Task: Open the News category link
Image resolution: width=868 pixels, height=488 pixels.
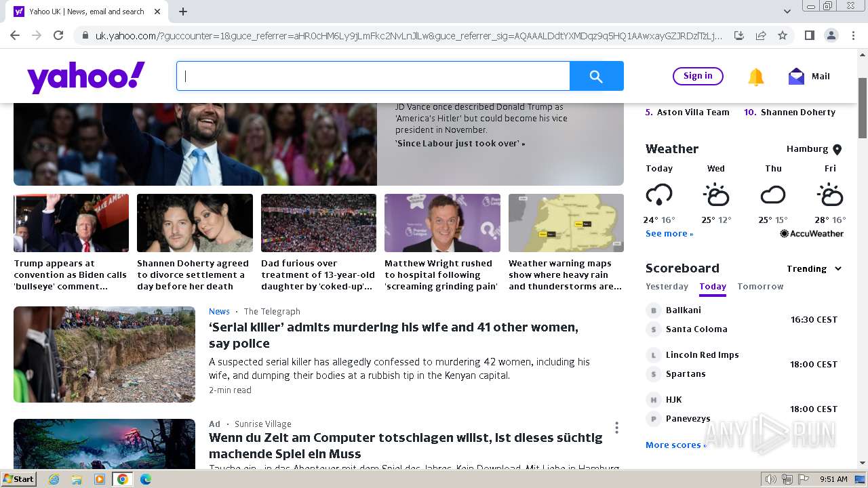Action: 219,312
